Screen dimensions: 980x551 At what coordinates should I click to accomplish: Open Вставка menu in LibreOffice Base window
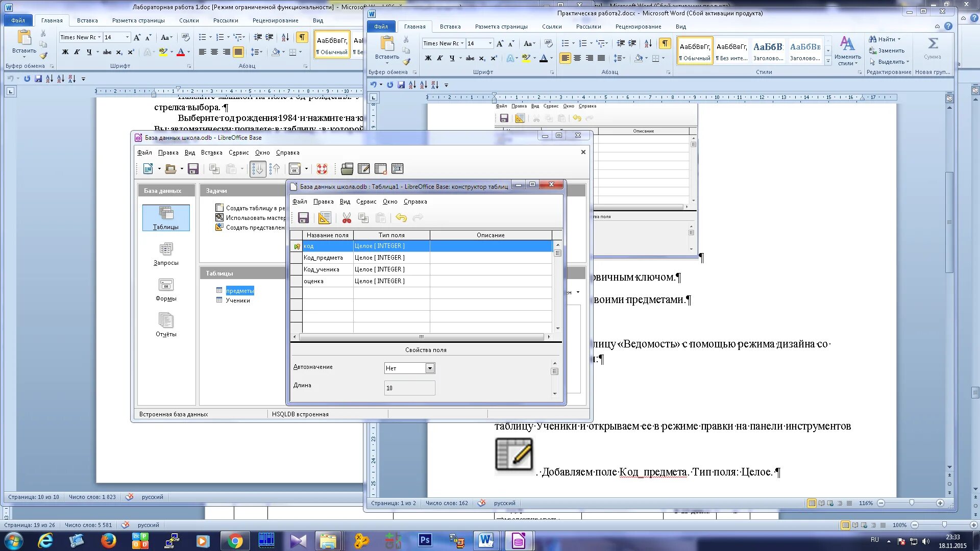click(211, 153)
